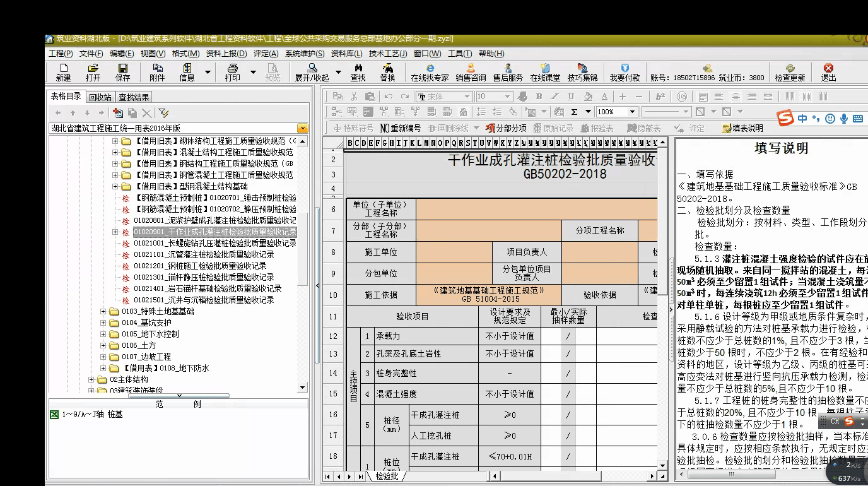
Task: Click the 检验批 sheet tab
Action: (x=387, y=476)
